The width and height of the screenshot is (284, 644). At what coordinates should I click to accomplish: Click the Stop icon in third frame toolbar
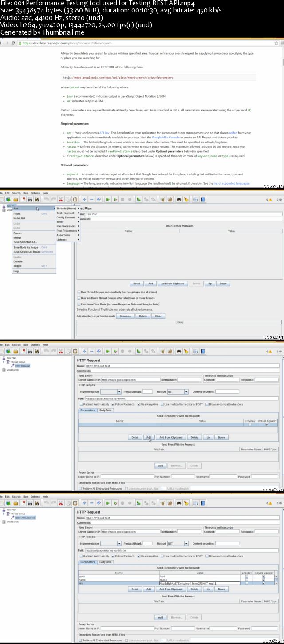pyautogui.click(x=122, y=351)
